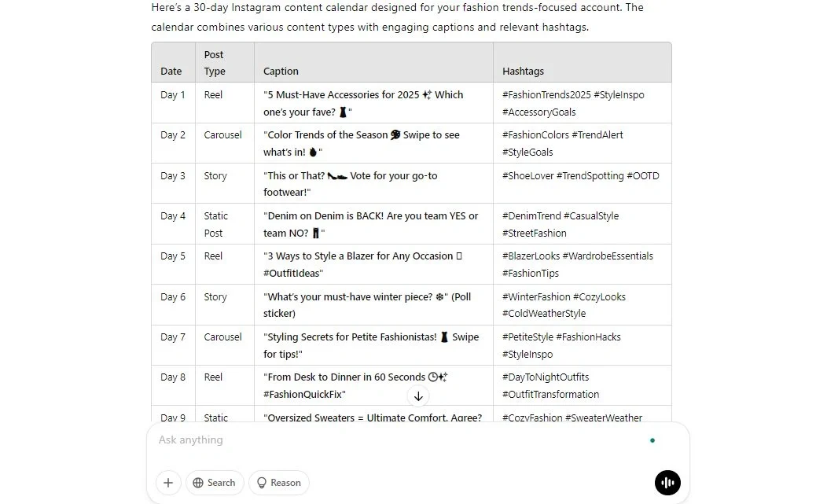Open the attachment plus icon
This screenshot has height=504, width=816.
(167, 483)
